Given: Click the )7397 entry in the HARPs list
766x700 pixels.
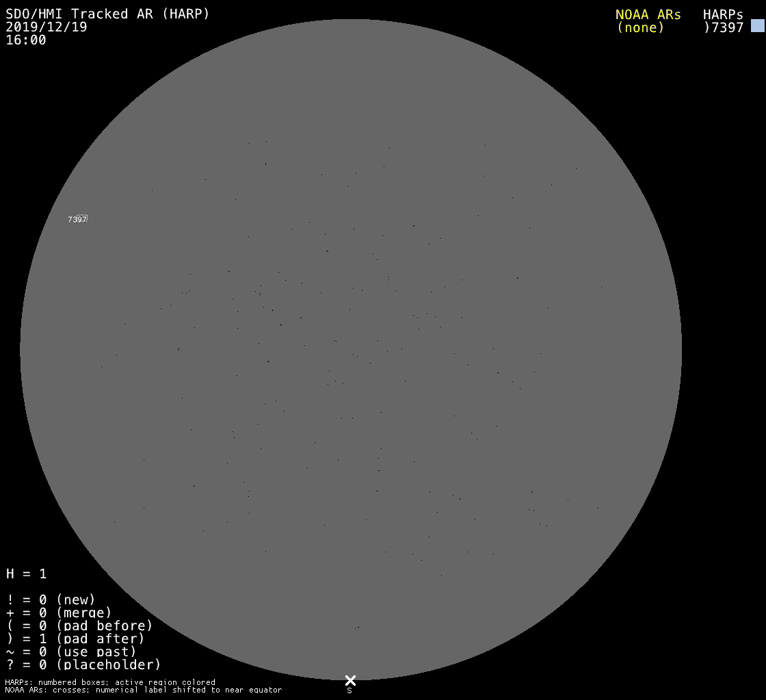Looking at the screenshot, I should (x=723, y=27).
